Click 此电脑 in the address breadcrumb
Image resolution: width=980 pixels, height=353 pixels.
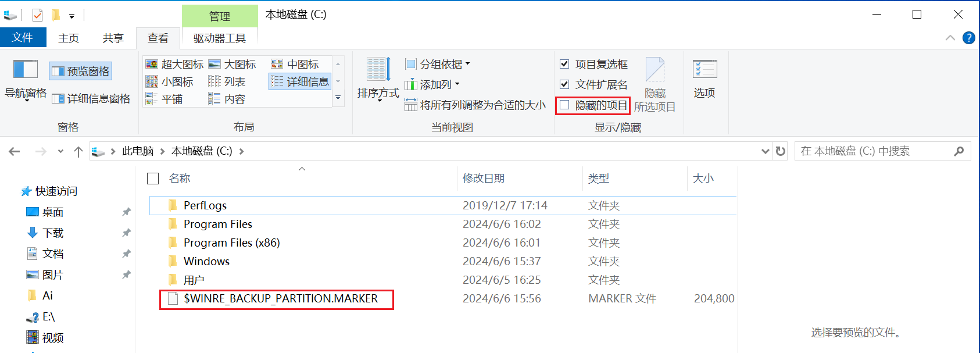tap(137, 151)
